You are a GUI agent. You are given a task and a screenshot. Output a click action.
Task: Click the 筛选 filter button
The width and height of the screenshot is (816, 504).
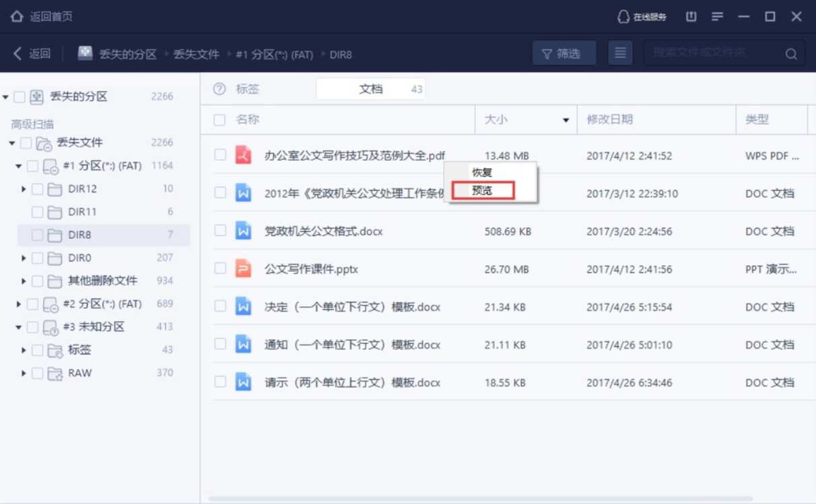point(564,53)
